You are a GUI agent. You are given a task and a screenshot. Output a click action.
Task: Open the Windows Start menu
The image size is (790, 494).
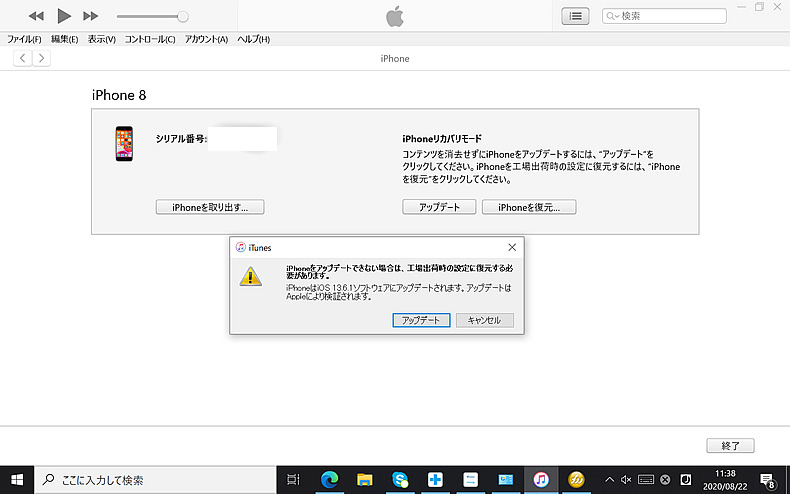17,479
